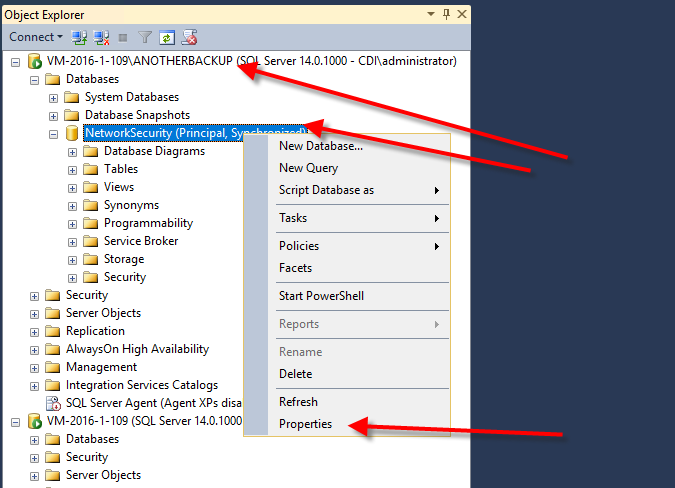Choose New Database... from the context menu
Viewport: 675px width, 488px height.
(x=321, y=146)
